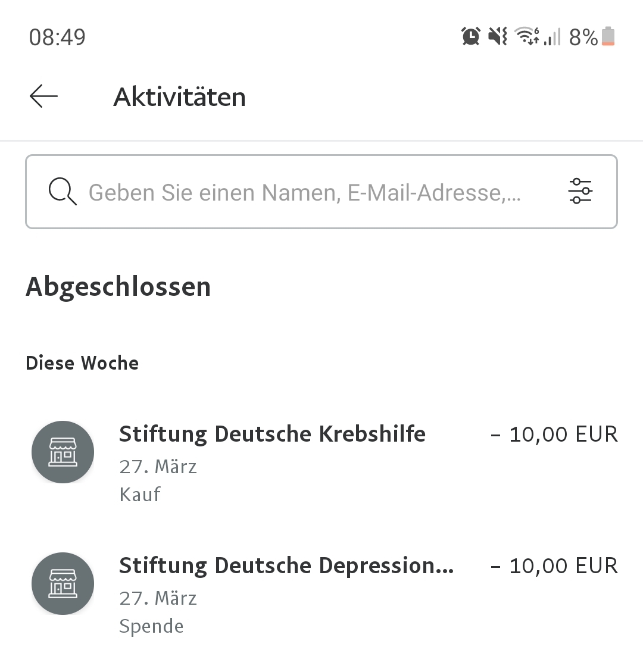Image resolution: width=643 pixels, height=672 pixels.
Task: Tap the Wi-Fi status icon
Action: pyautogui.click(x=526, y=37)
